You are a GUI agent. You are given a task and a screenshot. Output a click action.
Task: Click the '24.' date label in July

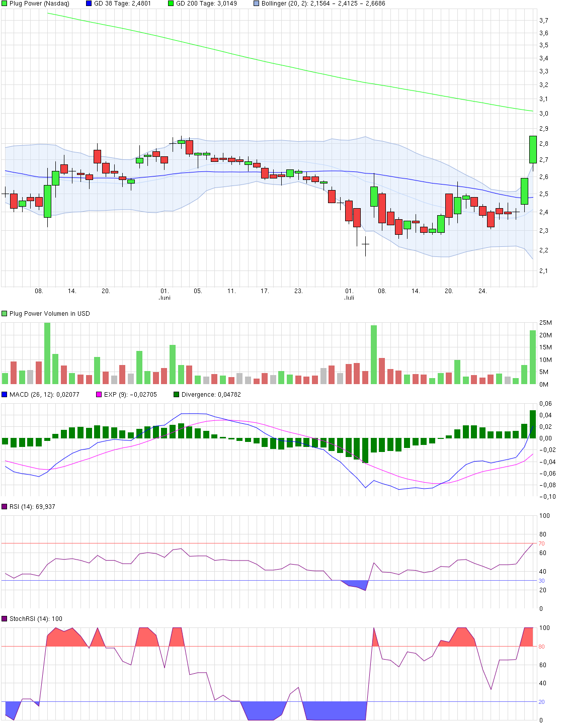[x=482, y=291]
